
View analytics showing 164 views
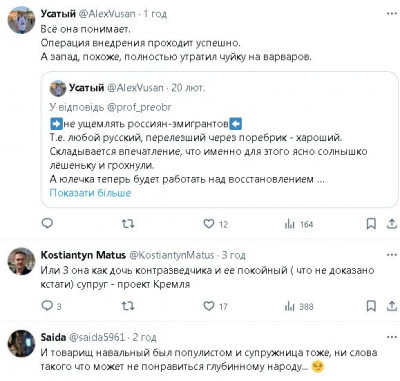pos(299,224)
